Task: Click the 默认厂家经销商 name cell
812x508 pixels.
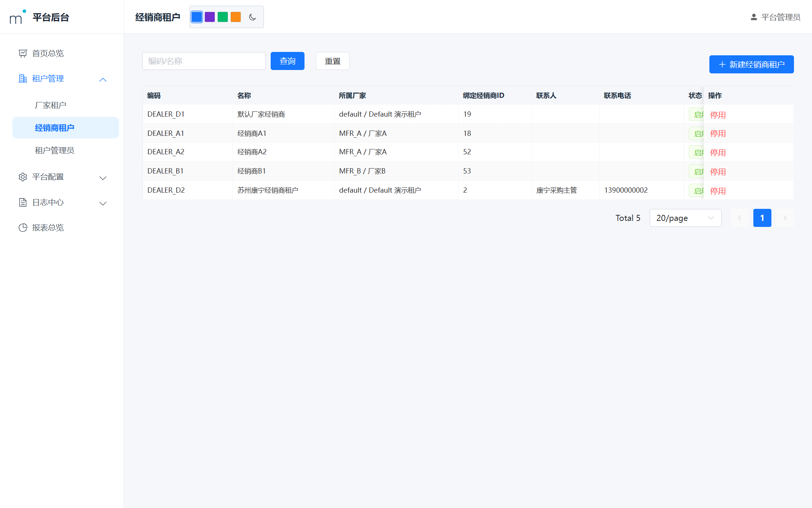Action: (x=283, y=114)
